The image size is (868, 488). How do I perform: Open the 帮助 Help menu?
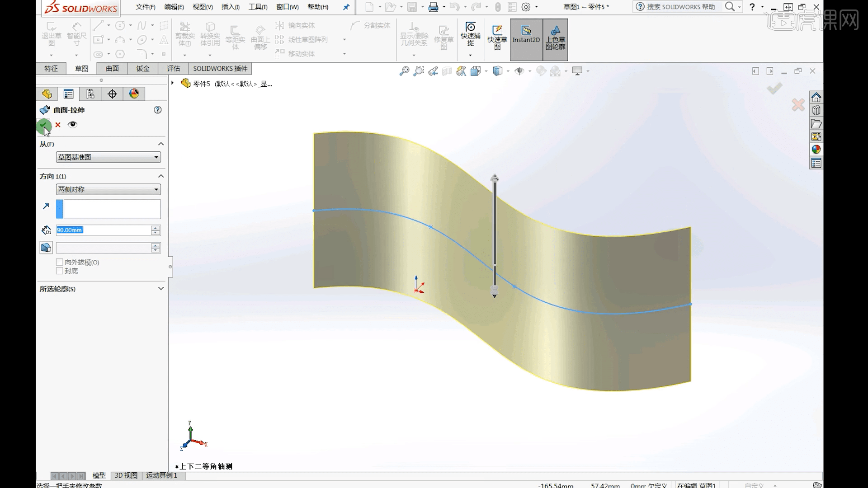pyautogui.click(x=318, y=7)
